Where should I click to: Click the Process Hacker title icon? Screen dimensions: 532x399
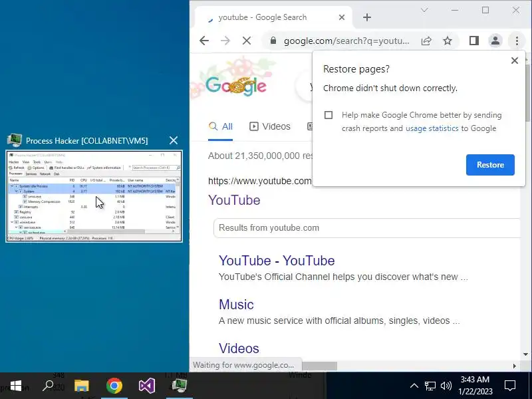click(x=14, y=140)
